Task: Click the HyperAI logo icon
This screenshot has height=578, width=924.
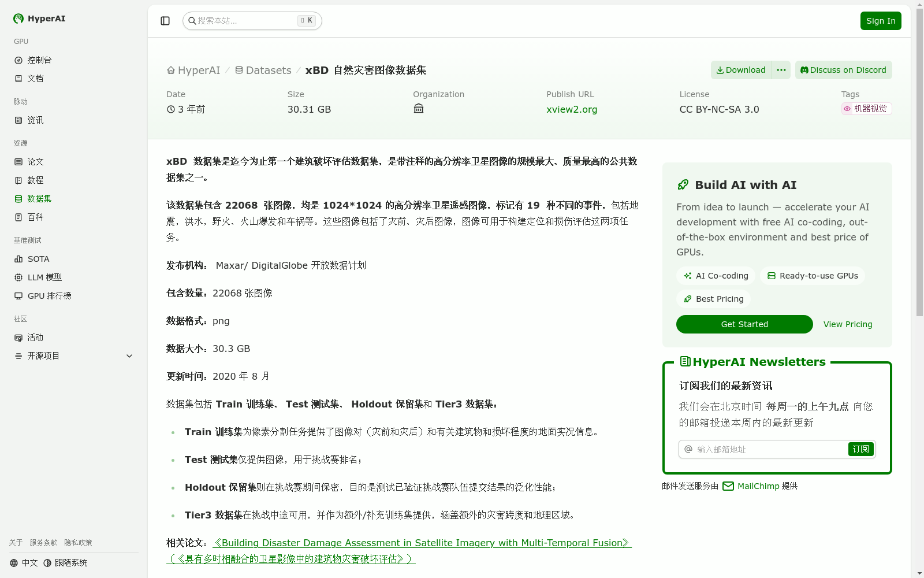Action: pyautogui.click(x=18, y=18)
